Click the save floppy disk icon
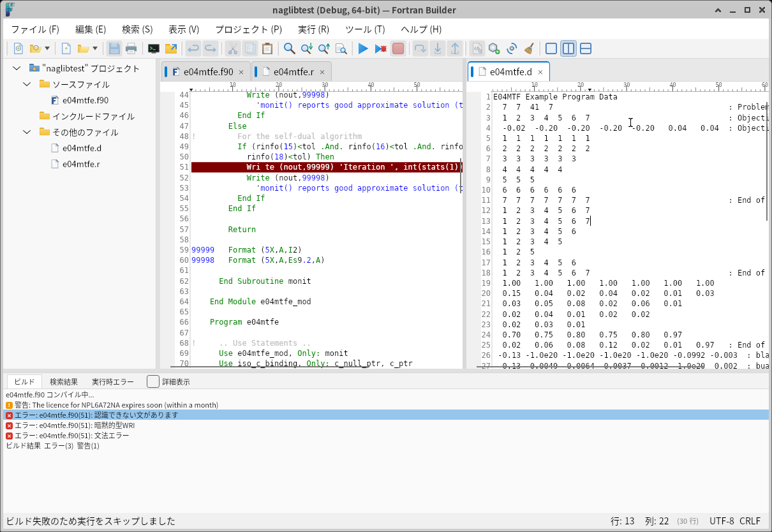 click(114, 48)
